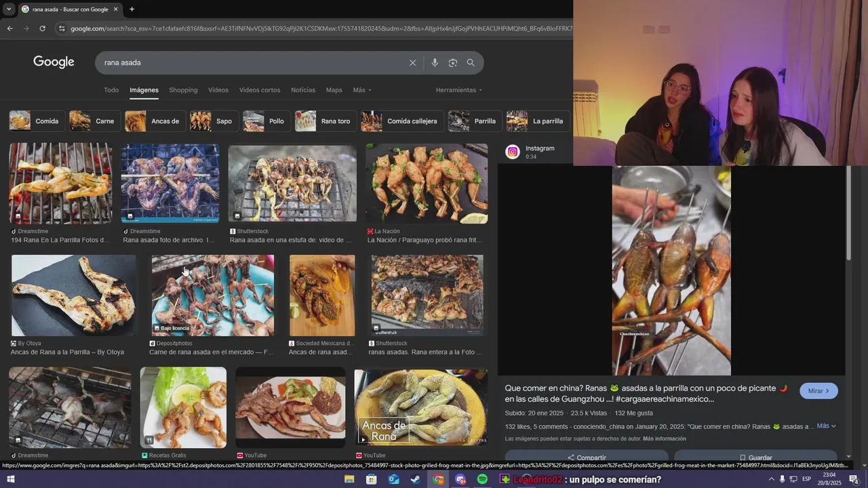Image resolution: width=868 pixels, height=488 pixels.
Task: Open the tab search dropdown arrow
Action: pos(8,9)
